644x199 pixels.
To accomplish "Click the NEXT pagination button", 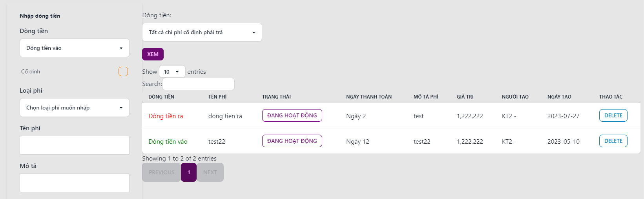I will pos(210,172).
